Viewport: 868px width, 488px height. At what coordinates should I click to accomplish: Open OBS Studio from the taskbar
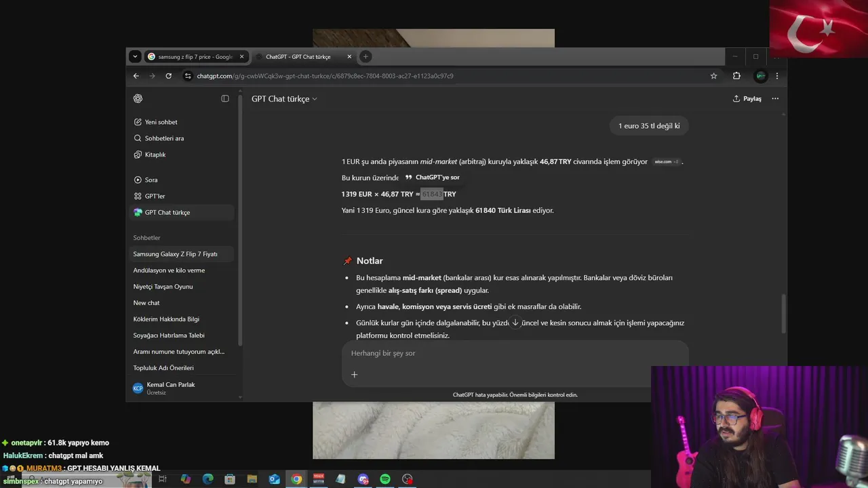pyautogui.click(x=407, y=479)
